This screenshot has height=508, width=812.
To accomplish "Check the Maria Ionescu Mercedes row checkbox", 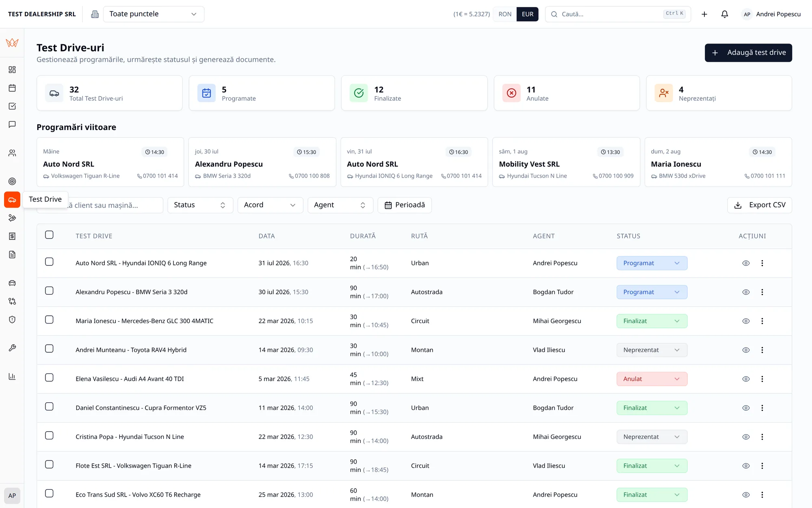I will click(49, 319).
